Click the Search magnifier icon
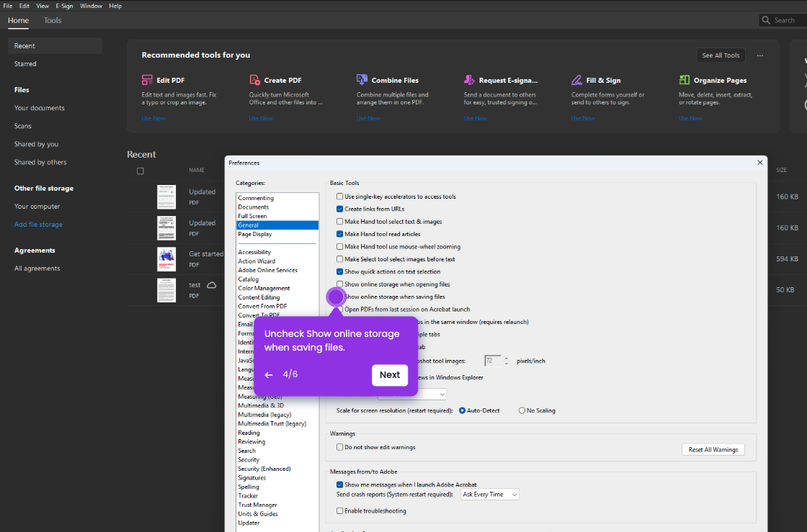807x532 pixels. pos(766,20)
